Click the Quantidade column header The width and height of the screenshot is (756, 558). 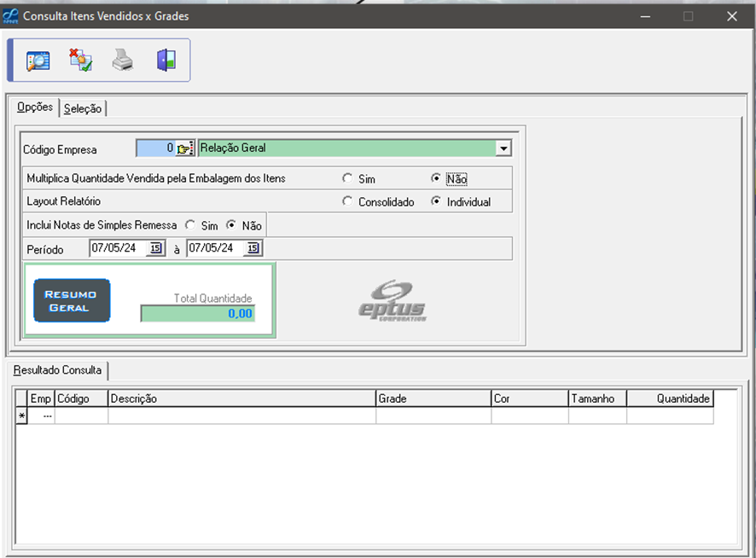coord(669,398)
